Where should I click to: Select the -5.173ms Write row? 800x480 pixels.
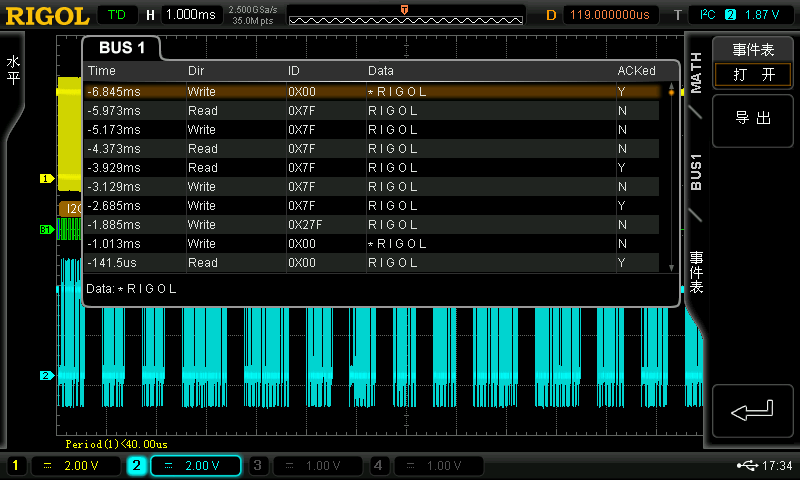pyautogui.click(x=372, y=130)
